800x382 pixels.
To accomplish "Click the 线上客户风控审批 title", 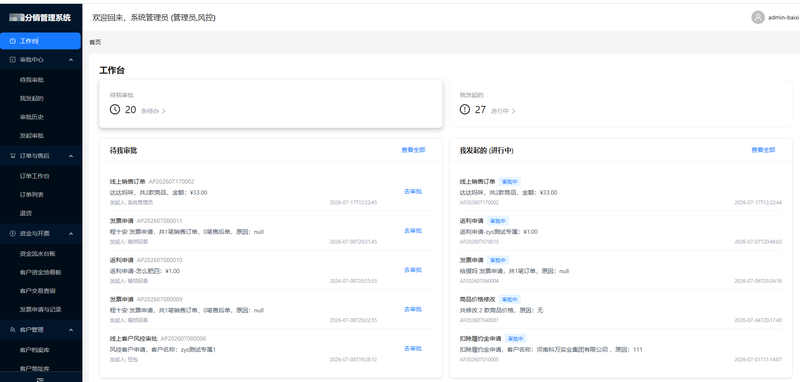I will (x=134, y=339).
